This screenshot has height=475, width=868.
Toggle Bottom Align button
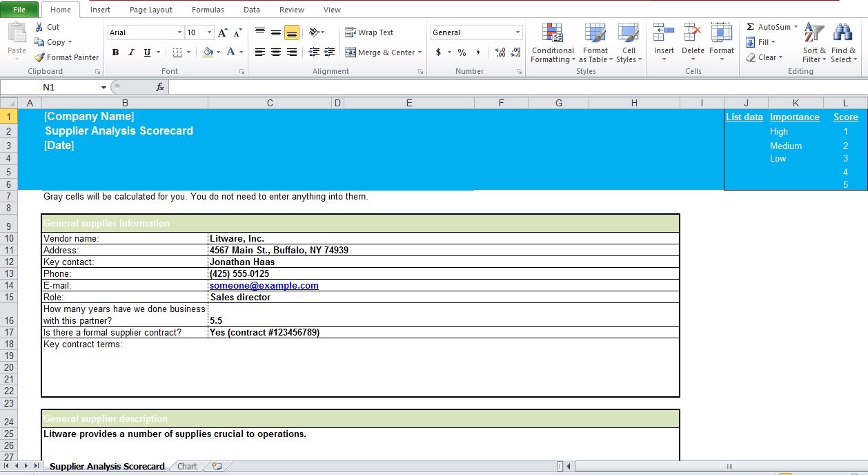pos(292,32)
